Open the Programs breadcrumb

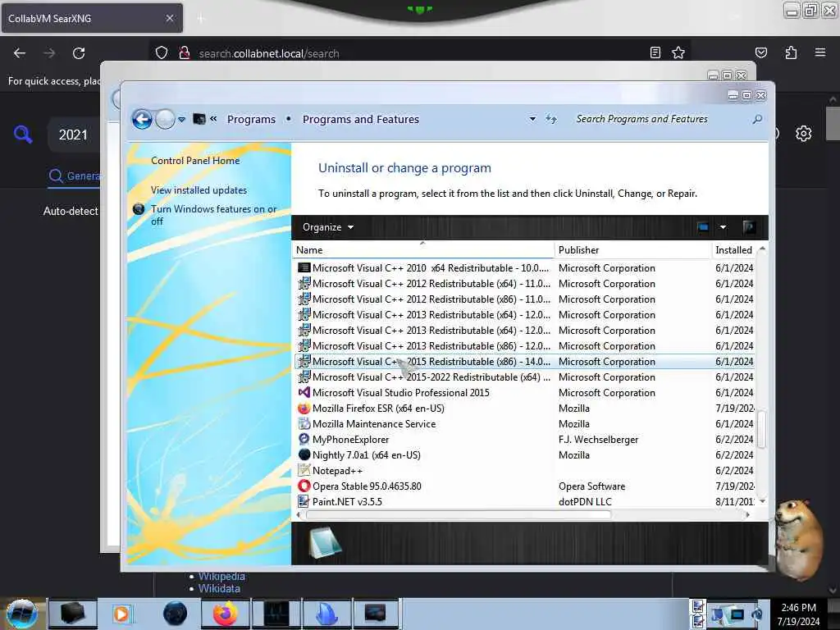[251, 119]
